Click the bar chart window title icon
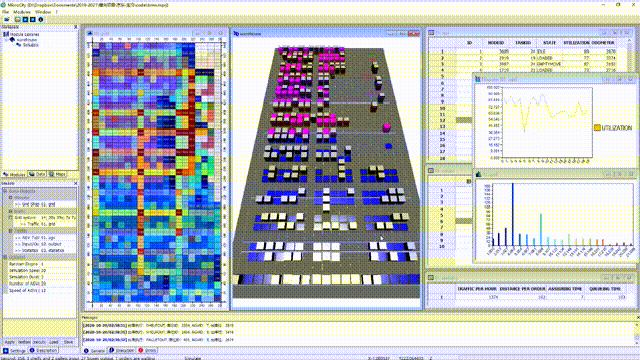This screenshot has width=640, height=360. coord(479,174)
